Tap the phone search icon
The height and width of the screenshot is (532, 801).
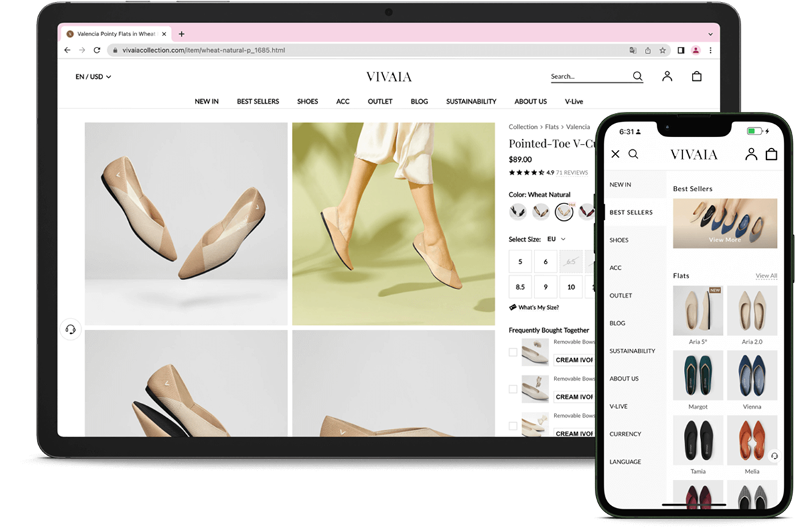[634, 154]
